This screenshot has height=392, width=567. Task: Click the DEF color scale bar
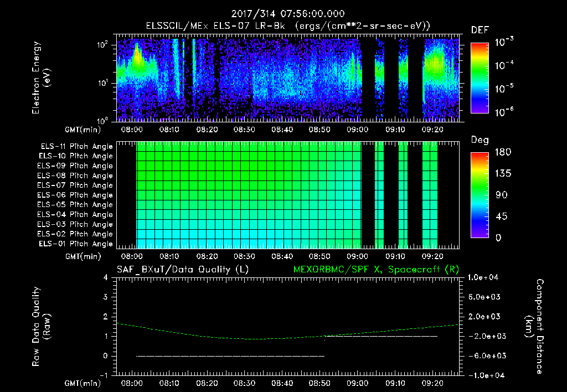point(480,78)
